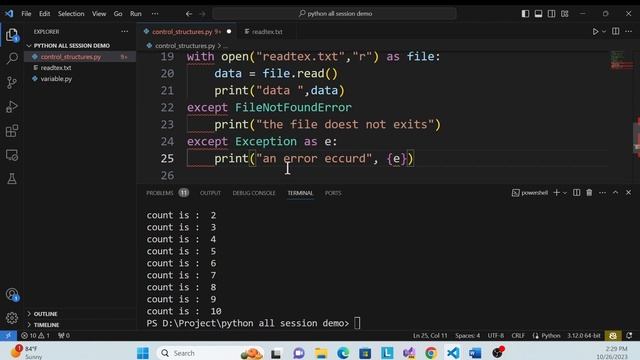Change line ending via CRLF
Viewport: 640px width, 360px height.
coord(518,336)
